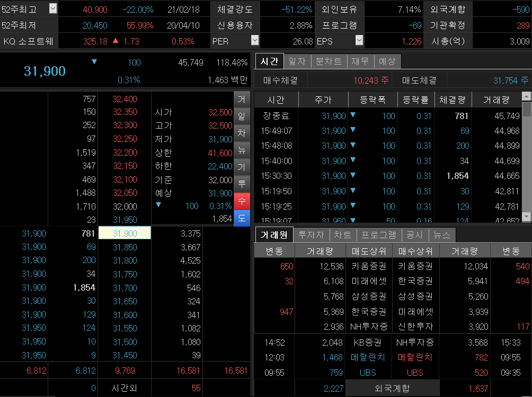This screenshot has height=397, width=532.
Task: Click the 체결량 column header
Action: pos(453,100)
